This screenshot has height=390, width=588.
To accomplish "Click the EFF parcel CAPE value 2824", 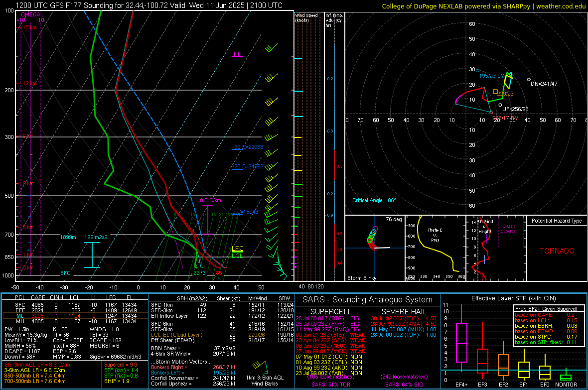I will coord(37,310).
